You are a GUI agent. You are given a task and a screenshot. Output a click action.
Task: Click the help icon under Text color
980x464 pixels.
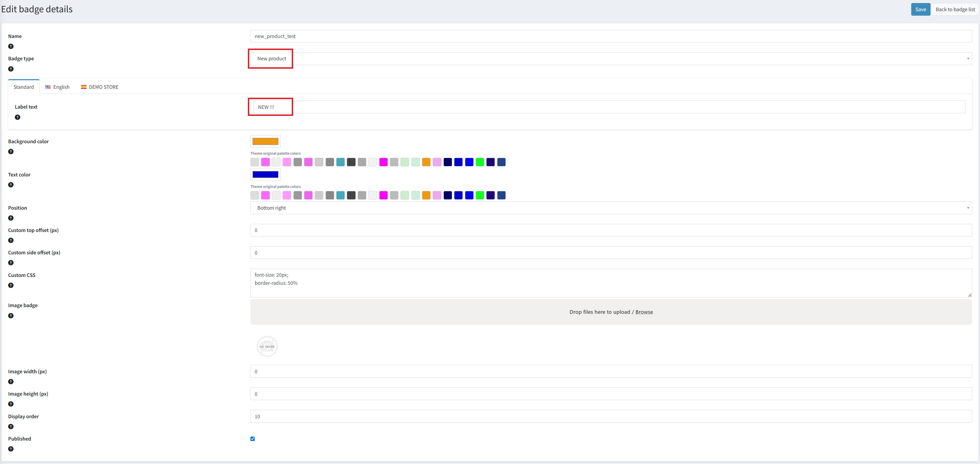[11, 185]
